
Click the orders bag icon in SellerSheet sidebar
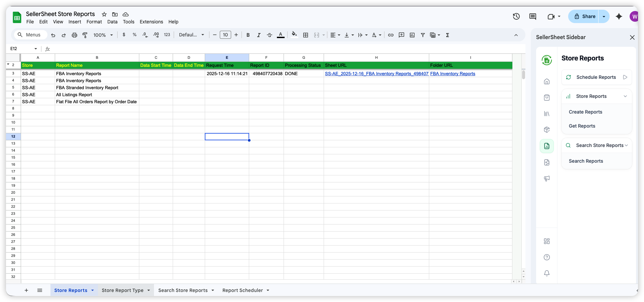tap(547, 97)
